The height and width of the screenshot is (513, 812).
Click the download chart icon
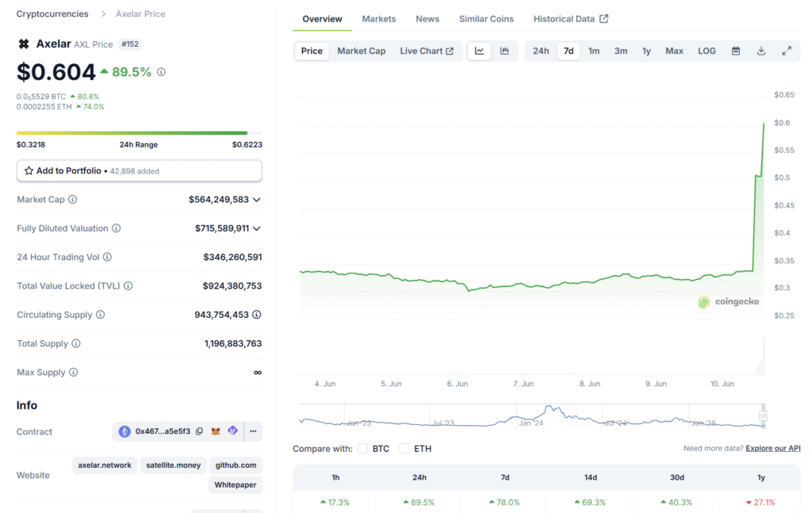pyautogui.click(x=760, y=51)
